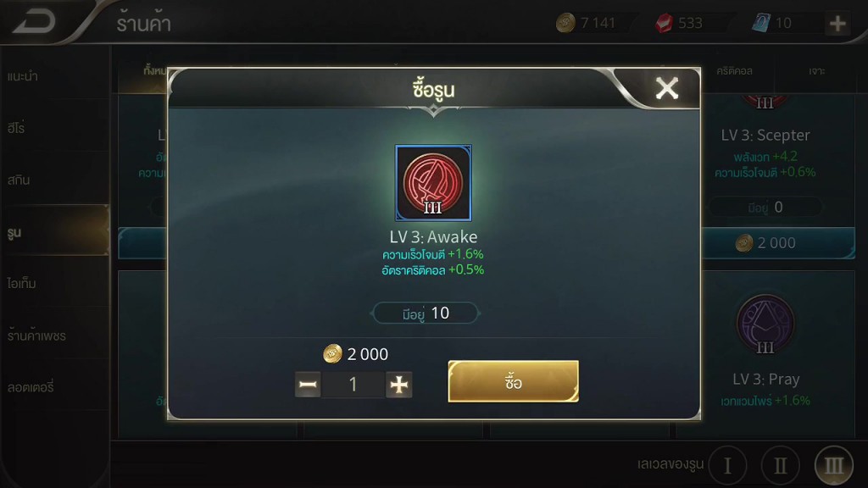The width and height of the screenshot is (868, 488).
Task: Click the Awake rune icon in dialog
Action: [433, 183]
